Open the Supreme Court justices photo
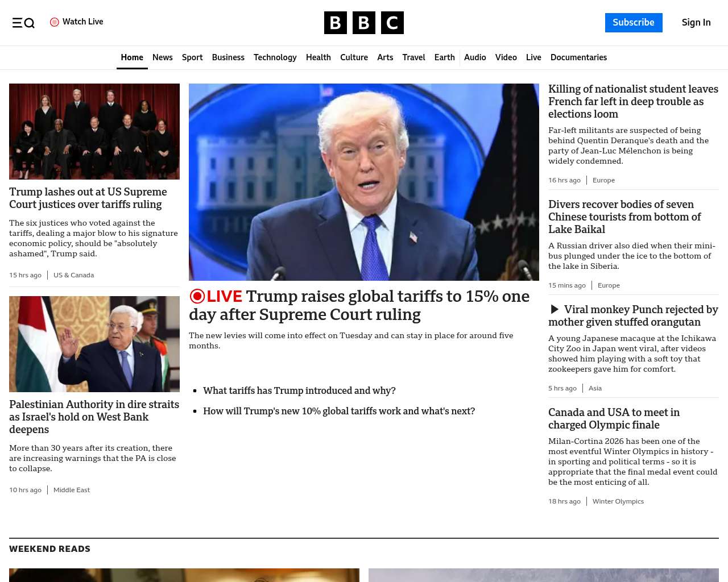Screen dimensions: 728x582 click(94, 131)
